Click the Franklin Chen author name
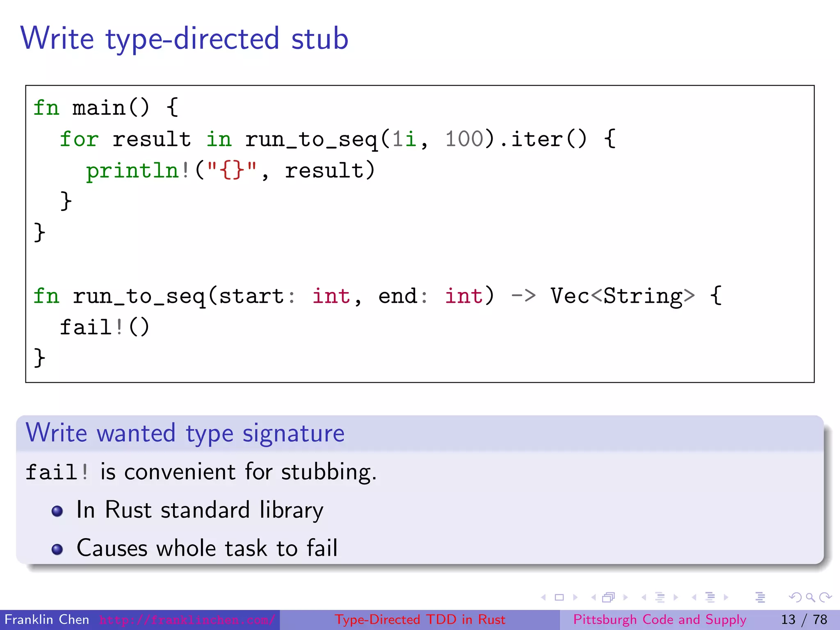840x630 pixels. (x=47, y=620)
